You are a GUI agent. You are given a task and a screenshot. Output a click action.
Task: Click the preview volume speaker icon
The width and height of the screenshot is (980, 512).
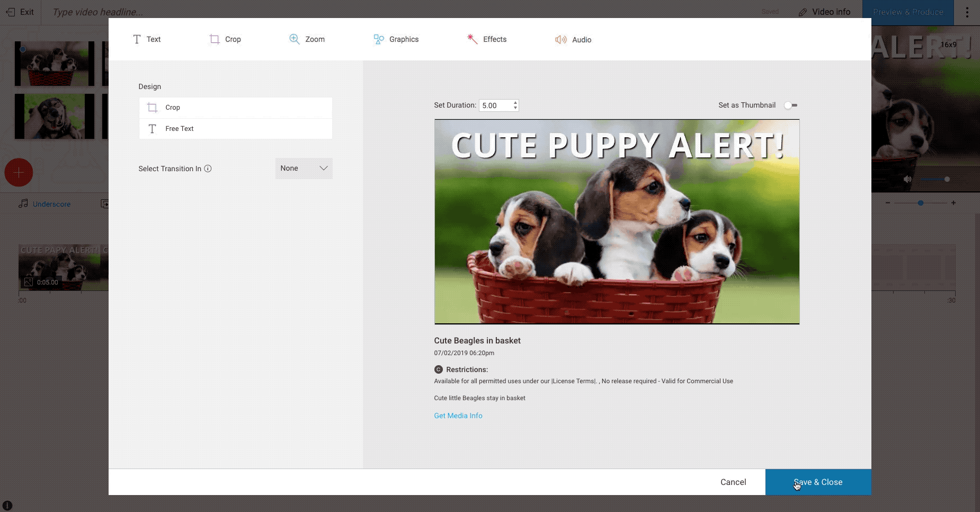coord(907,179)
